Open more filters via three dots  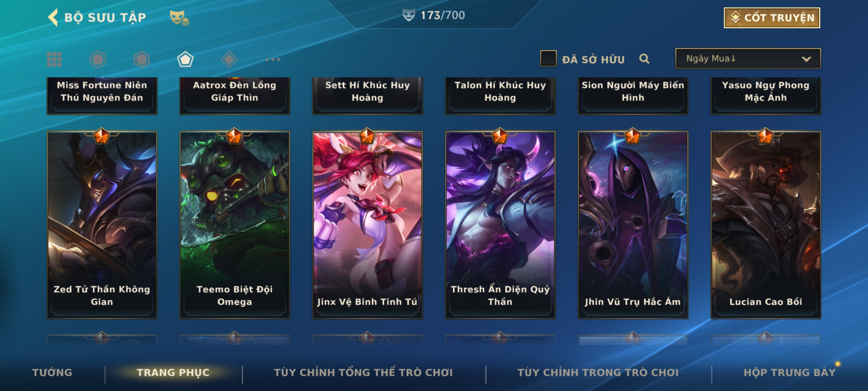click(273, 59)
